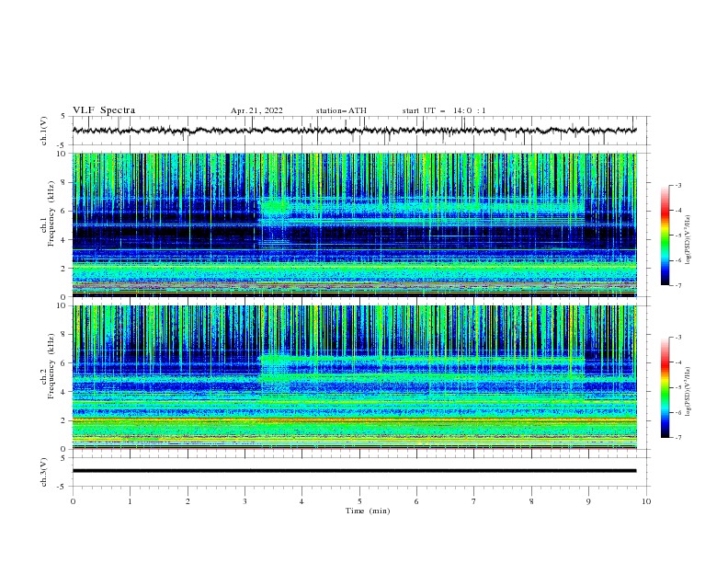Click the '-7' label on the lower colorbar

coord(677,438)
